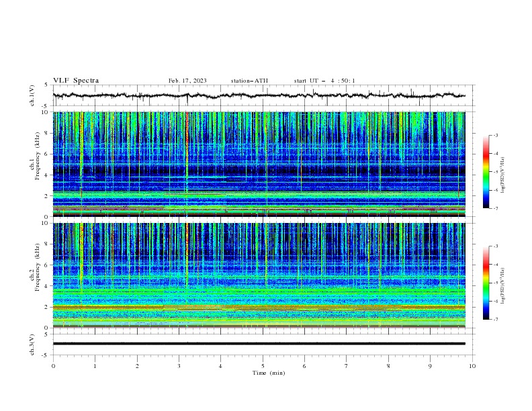Click the "ch.3(V)" axis label
The width and height of the screenshot is (532, 411).
(x=32, y=345)
